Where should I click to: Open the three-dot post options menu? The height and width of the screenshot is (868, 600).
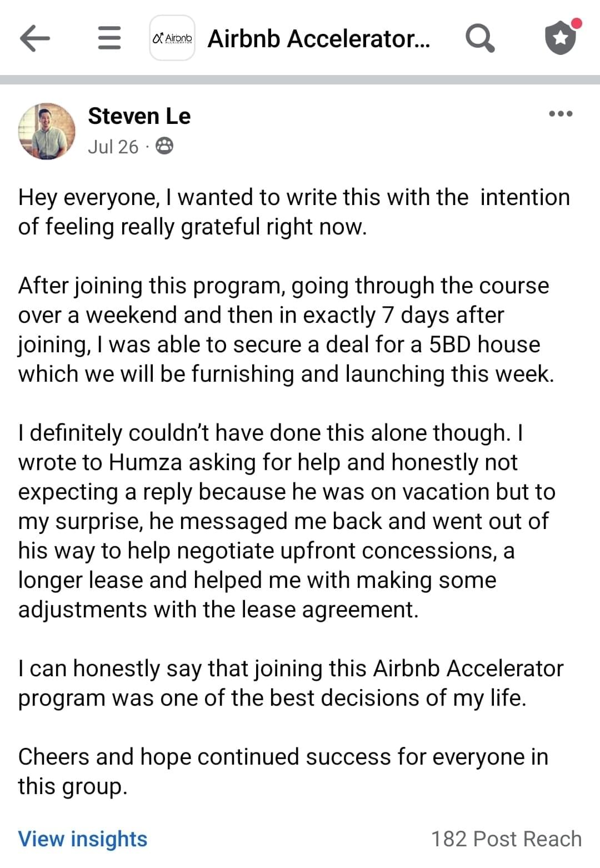[x=560, y=114]
